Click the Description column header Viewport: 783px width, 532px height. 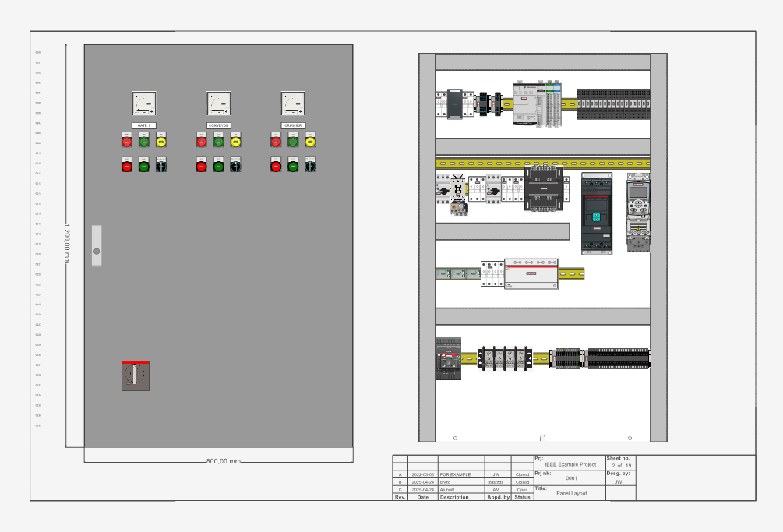[x=454, y=497]
